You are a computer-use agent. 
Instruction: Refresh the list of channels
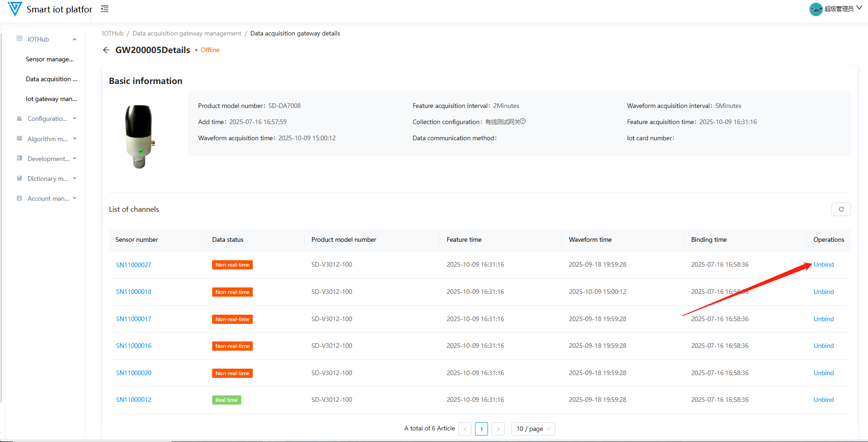(x=841, y=209)
